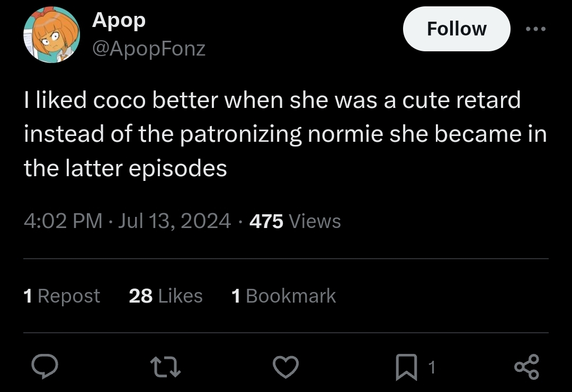Toggle the bookmark icon under the tweet
This screenshot has width=572, height=392.
(407, 367)
